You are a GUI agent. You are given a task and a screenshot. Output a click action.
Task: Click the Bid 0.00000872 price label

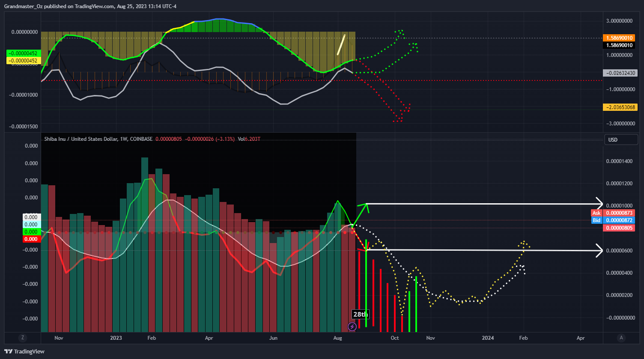pos(613,220)
